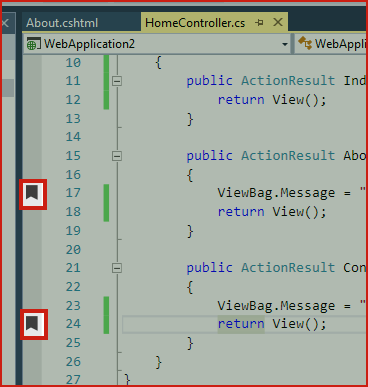Collapse the About method at line 15
Image resolution: width=368 pixels, height=387 pixels.
click(117, 156)
